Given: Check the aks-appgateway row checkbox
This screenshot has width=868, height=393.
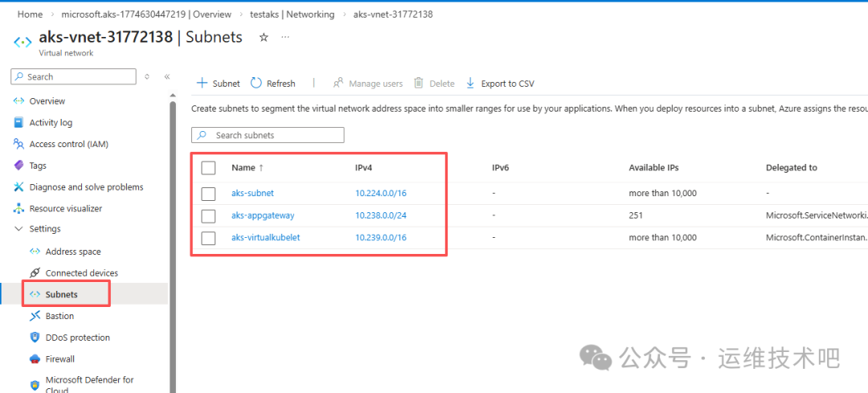Looking at the screenshot, I should [208, 215].
